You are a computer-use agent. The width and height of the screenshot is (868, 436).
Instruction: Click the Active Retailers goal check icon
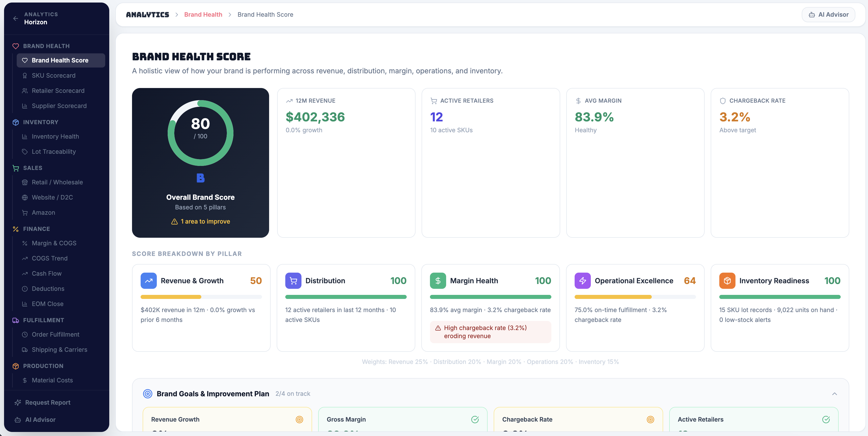coord(826,420)
